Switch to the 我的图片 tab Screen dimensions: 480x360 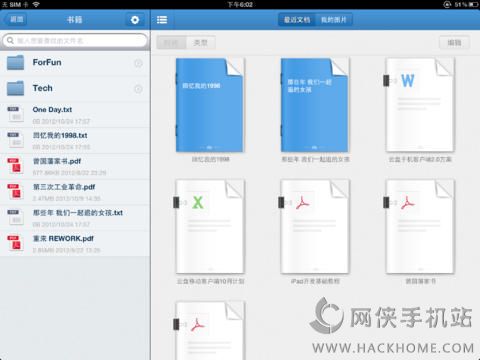[334, 20]
